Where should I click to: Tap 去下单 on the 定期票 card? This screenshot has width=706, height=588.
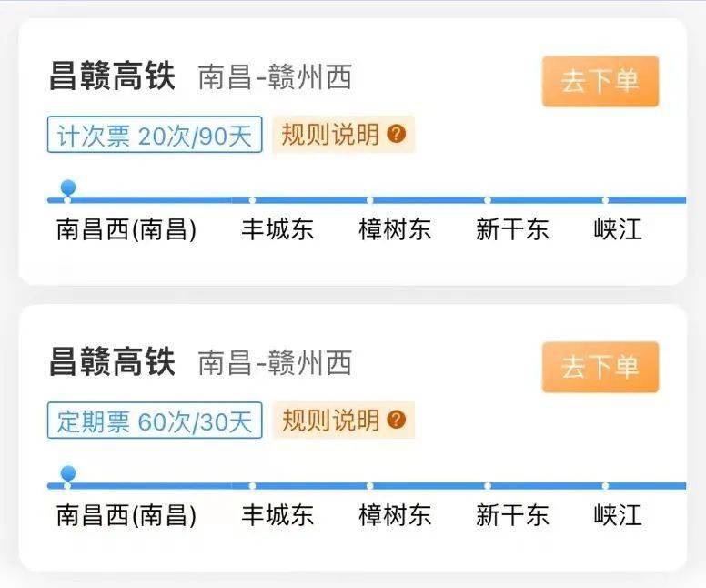(x=600, y=367)
